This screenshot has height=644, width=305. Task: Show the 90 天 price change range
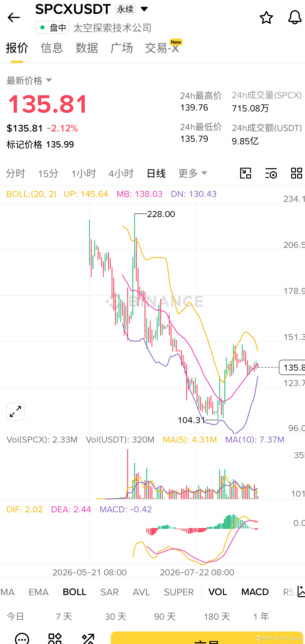pos(165,617)
